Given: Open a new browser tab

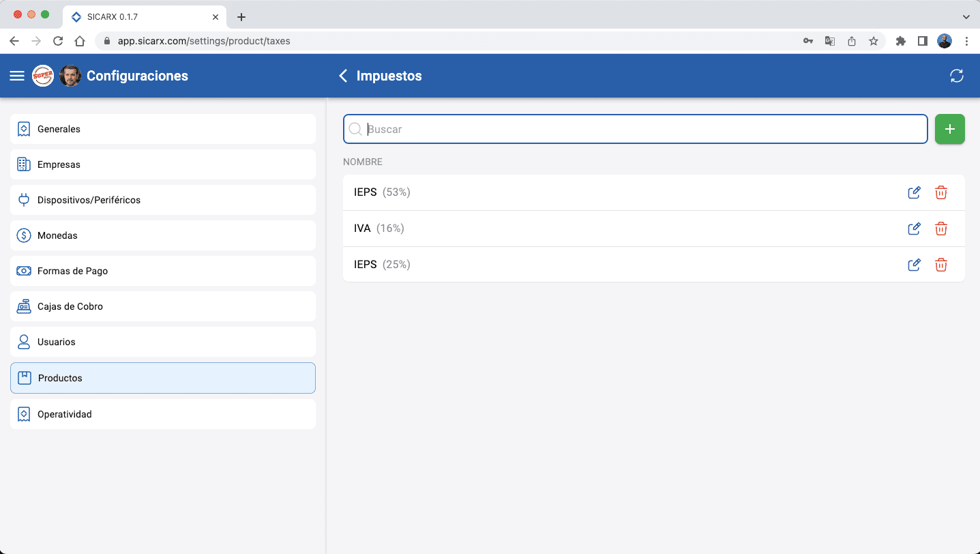Looking at the screenshot, I should coord(241,17).
